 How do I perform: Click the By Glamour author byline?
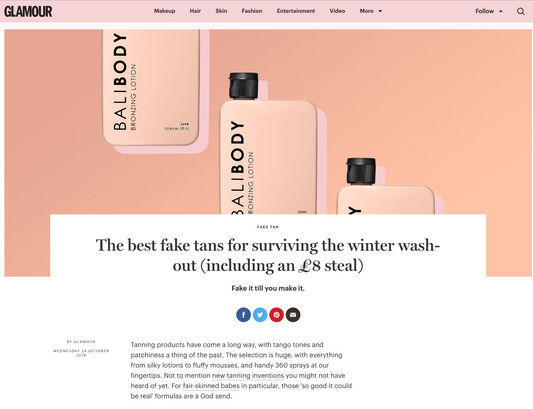81,342
